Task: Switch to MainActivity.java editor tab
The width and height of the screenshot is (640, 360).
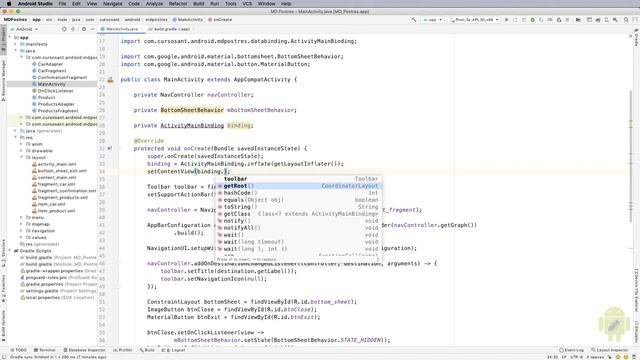Action: 121,29
